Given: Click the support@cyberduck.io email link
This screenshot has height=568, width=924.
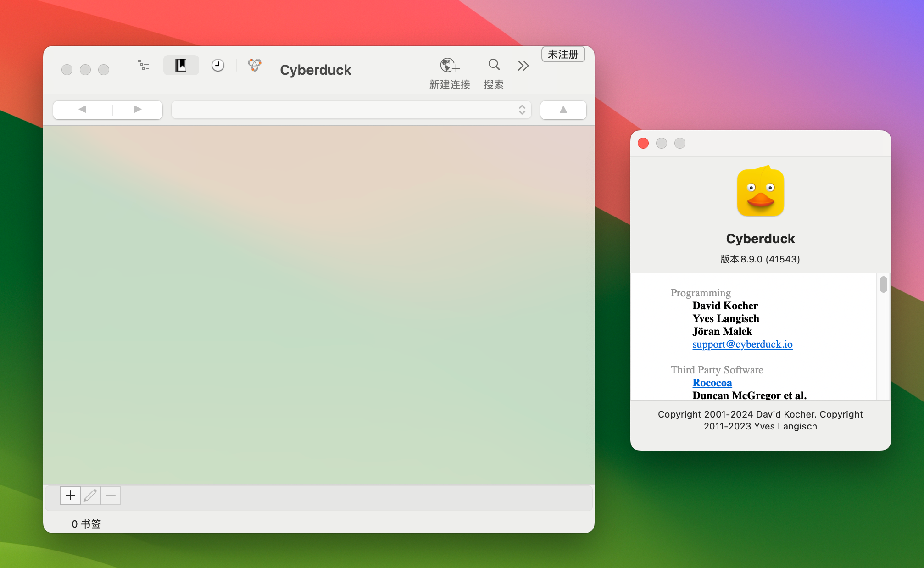Looking at the screenshot, I should [742, 344].
